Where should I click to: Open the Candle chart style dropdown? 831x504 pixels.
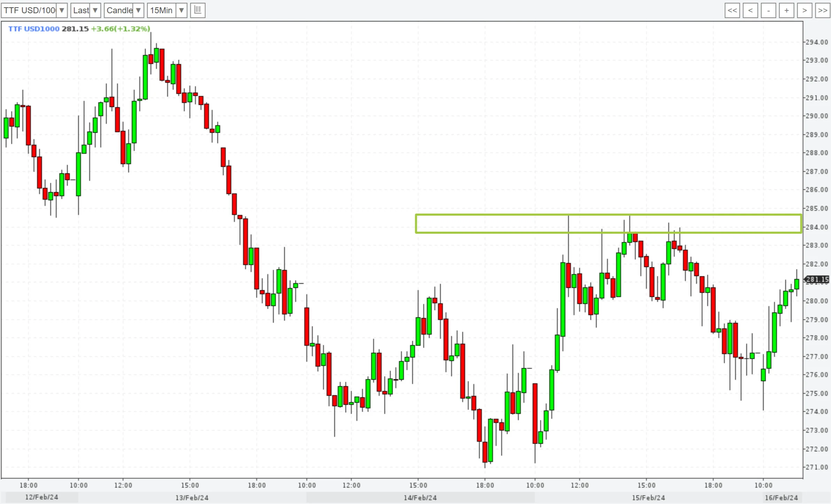tap(124, 10)
